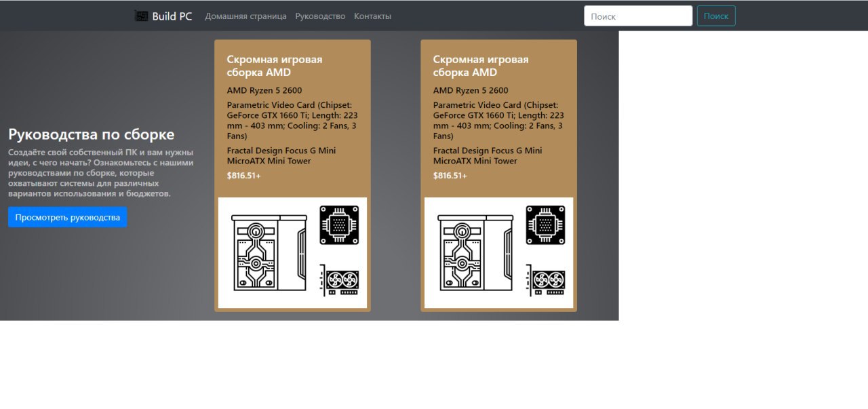Screen dimensions: 868x409
Task: Open the Build PC brand link
Action: tap(163, 16)
